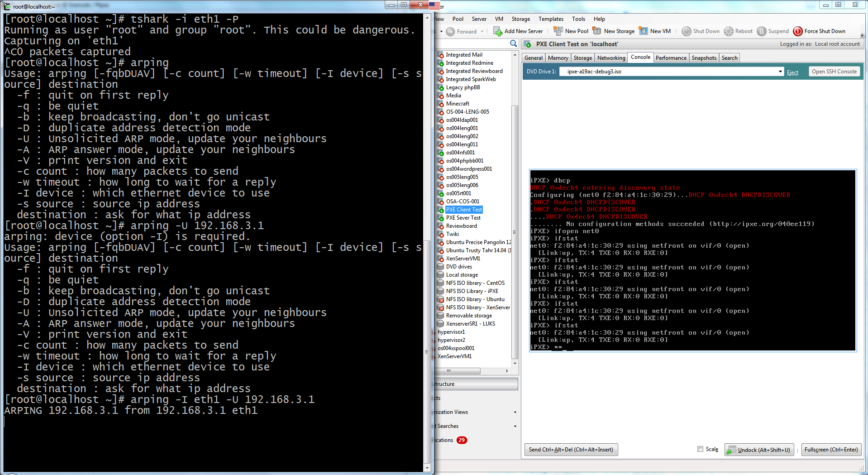This screenshot has height=475, width=868.
Task: Select XenserverSR1 - LUKS storage
Action: coord(471,324)
